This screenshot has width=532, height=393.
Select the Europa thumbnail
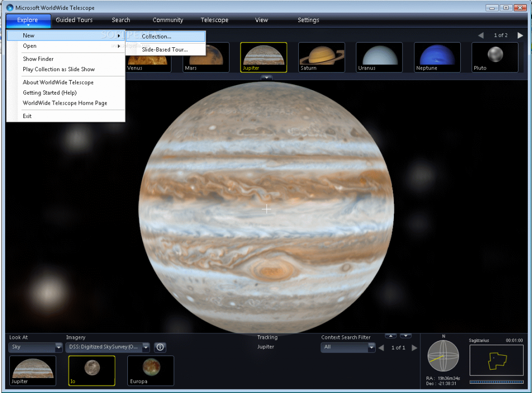click(x=151, y=371)
